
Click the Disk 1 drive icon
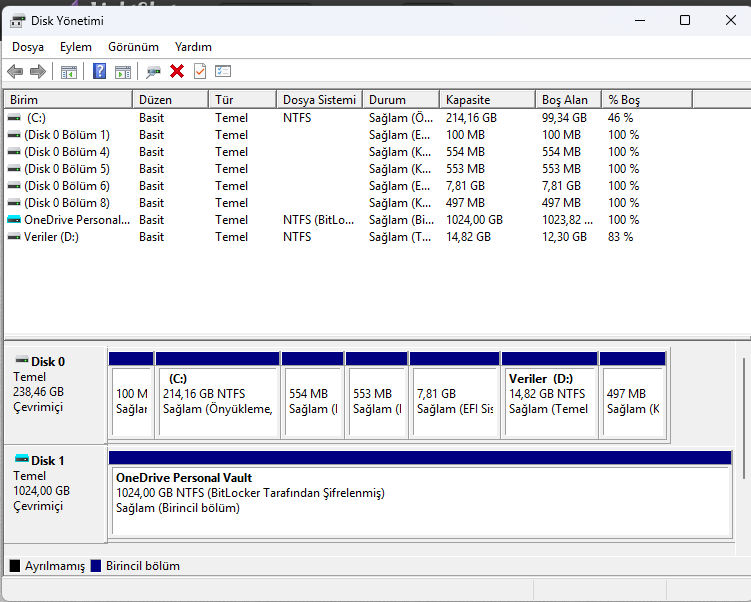[22, 459]
